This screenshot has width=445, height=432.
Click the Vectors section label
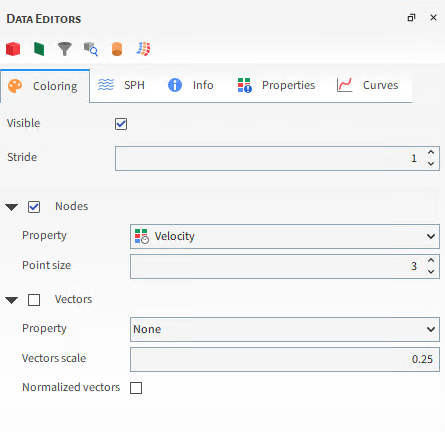click(x=73, y=299)
